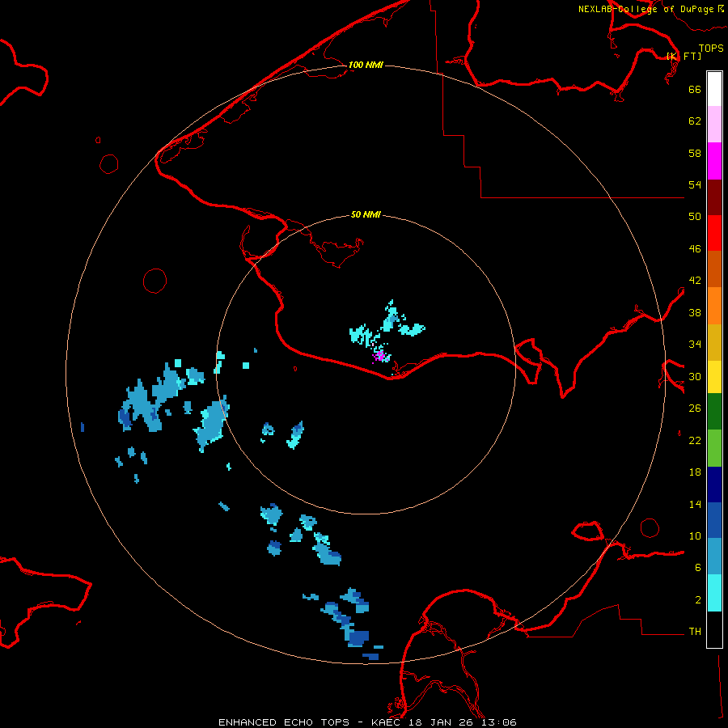This screenshot has height=728, width=728.
Task: Click the '[K FT]' units label
Action: click(x=684, y=56)
